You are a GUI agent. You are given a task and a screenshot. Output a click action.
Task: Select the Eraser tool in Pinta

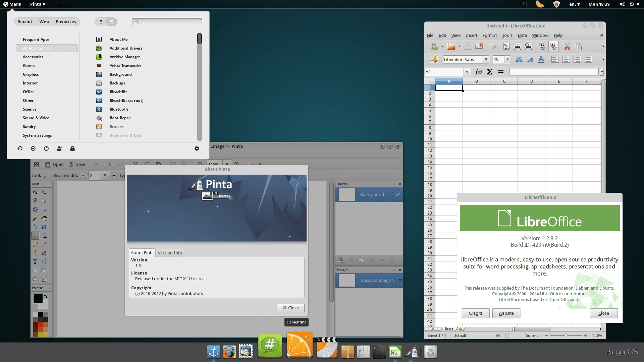[x=44, y=236]
